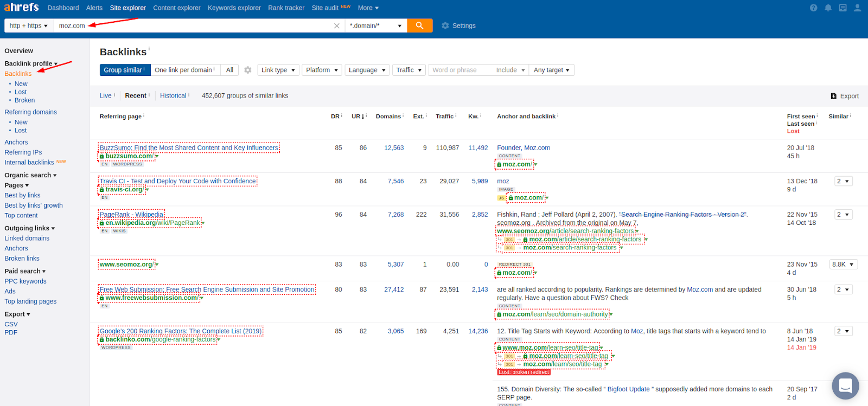
Task: Open Dashboard in top navigation
Action: (63, 8)
